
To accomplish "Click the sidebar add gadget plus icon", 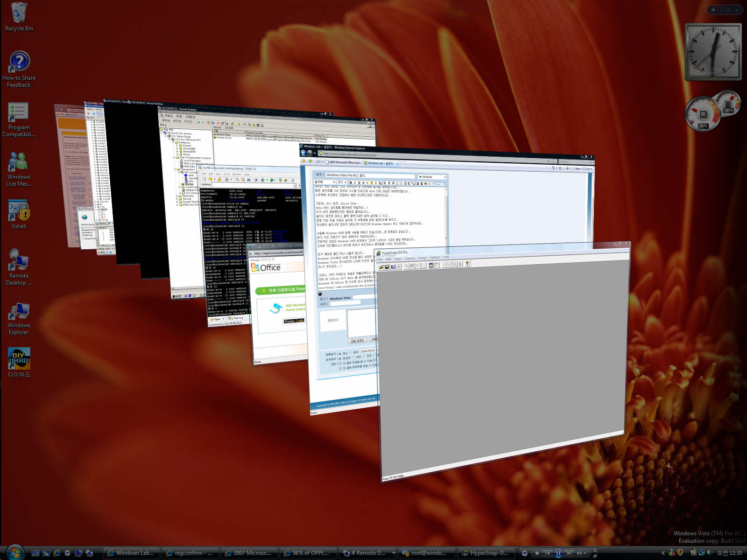I will coord(713,9).
